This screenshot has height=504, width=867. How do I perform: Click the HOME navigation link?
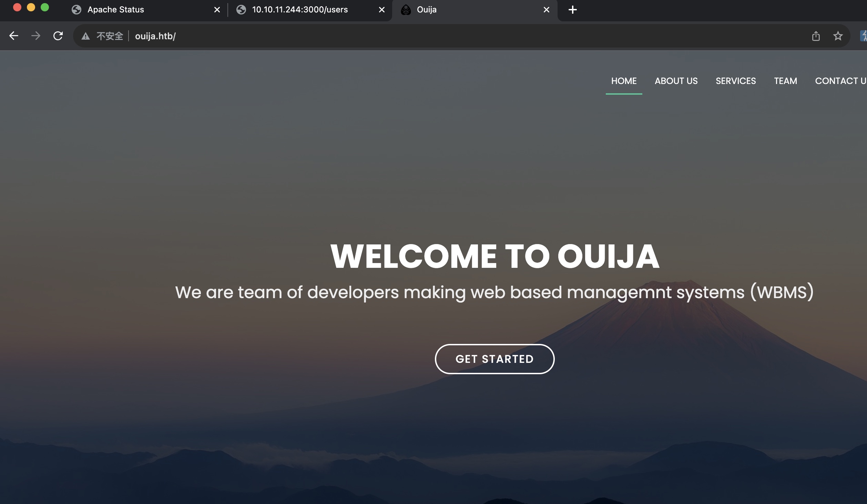[x=624, y=81]
